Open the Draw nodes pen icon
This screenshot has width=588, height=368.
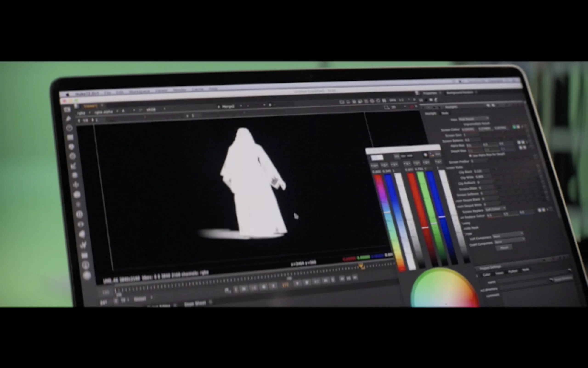tap(68, 119)
